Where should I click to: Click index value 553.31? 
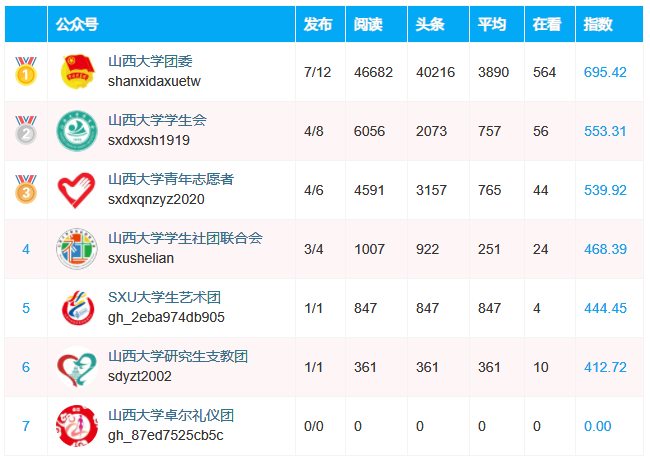605,131
